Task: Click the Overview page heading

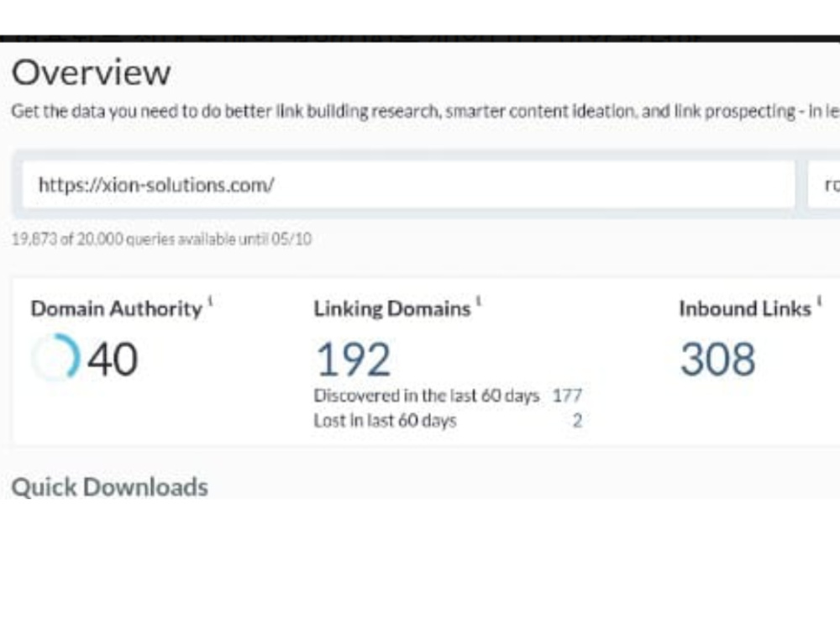Action: point(91,72)
